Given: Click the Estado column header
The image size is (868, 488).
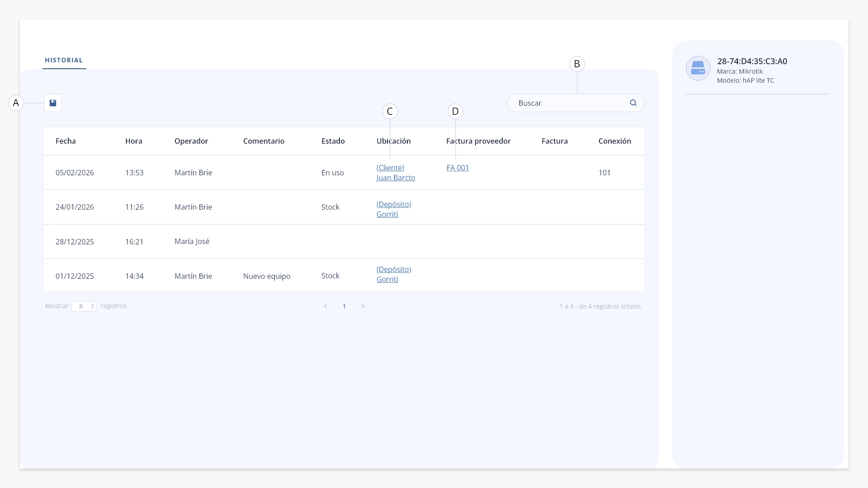Looking at the screenshot, I should pyautogui.click(x=333, y=141).
